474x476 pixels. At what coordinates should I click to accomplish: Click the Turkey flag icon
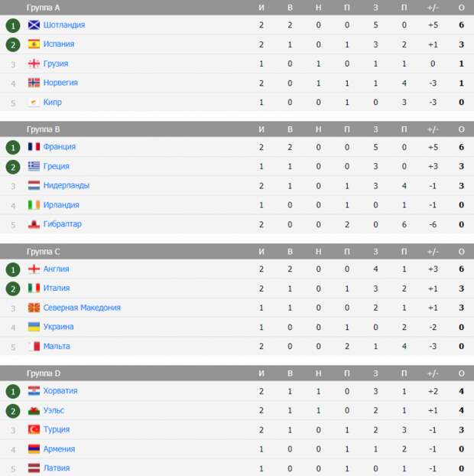(x=34, y=429)
